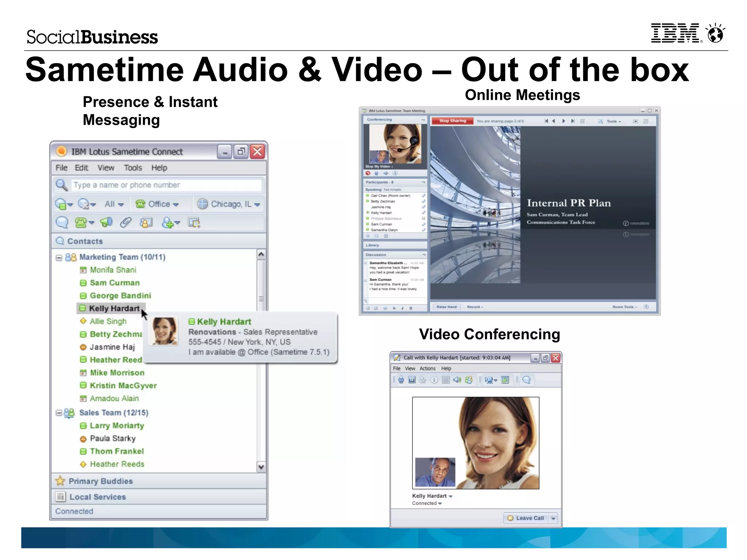Open the Record dropdown in Team Meeting

(x=475, y=307)
